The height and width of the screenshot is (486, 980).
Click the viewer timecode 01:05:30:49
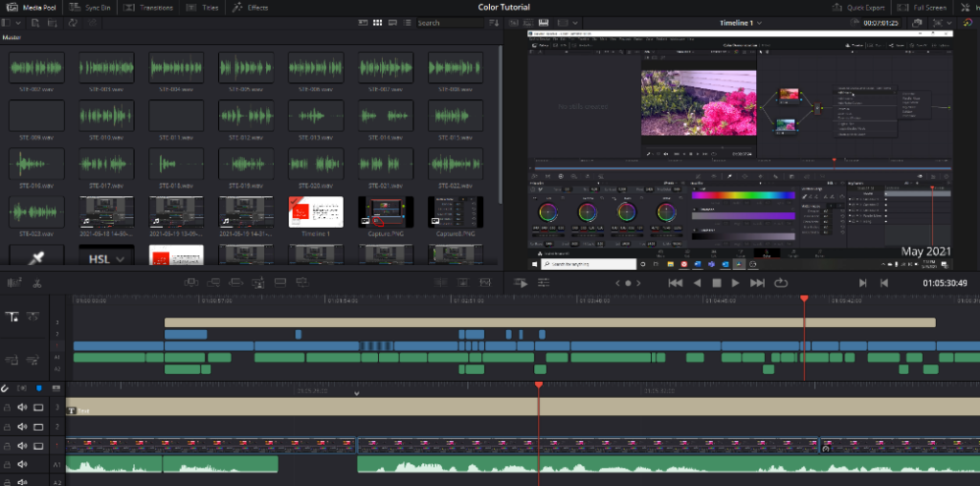click(x=945, y=283)
